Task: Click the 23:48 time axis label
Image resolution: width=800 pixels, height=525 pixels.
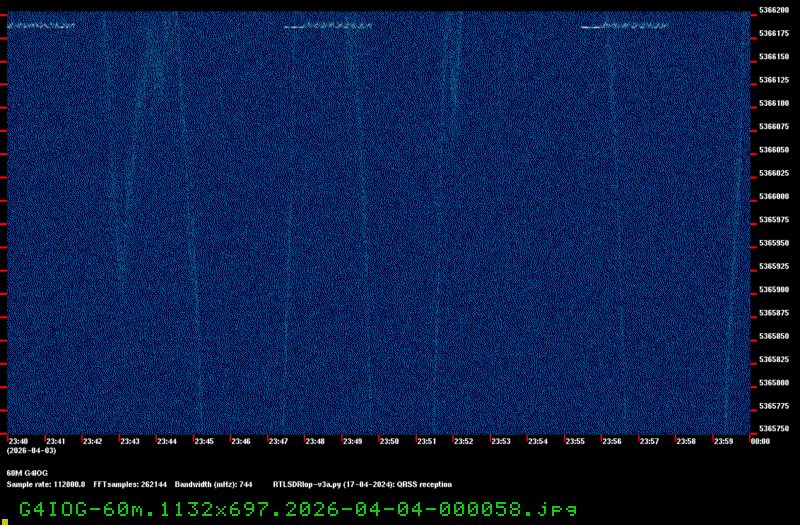Action: click(x=315, y=441)
